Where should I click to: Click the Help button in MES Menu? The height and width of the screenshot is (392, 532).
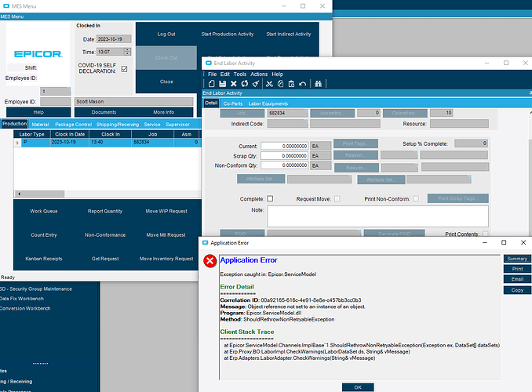(x=38, y=112)
